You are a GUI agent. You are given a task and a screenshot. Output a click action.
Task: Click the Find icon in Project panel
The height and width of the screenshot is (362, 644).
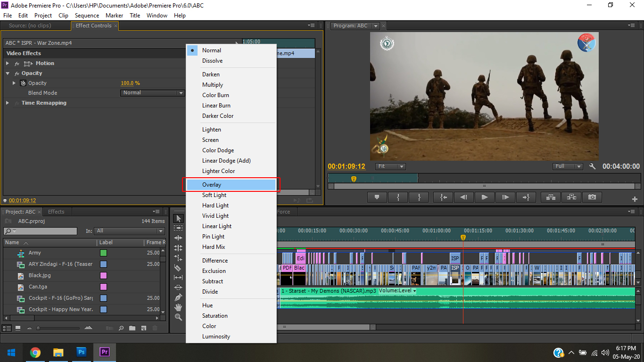121,328
